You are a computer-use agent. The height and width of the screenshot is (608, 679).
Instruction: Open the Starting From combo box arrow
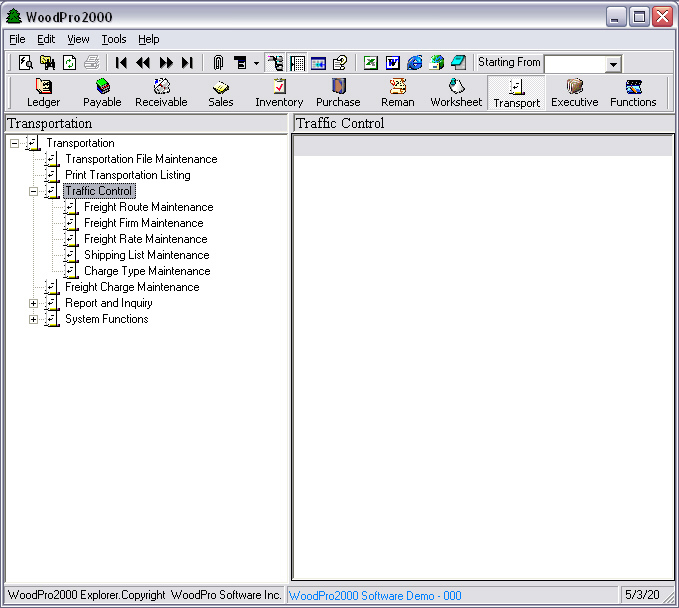pos(613,65)
